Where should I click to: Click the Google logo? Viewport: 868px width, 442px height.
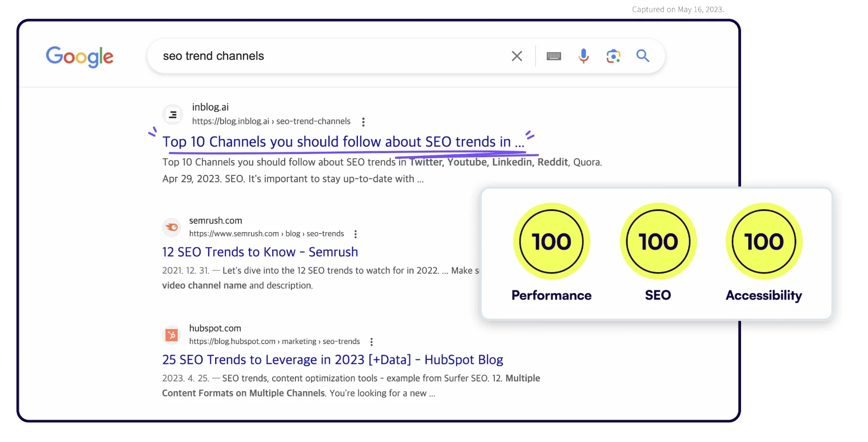coord(79,56)
